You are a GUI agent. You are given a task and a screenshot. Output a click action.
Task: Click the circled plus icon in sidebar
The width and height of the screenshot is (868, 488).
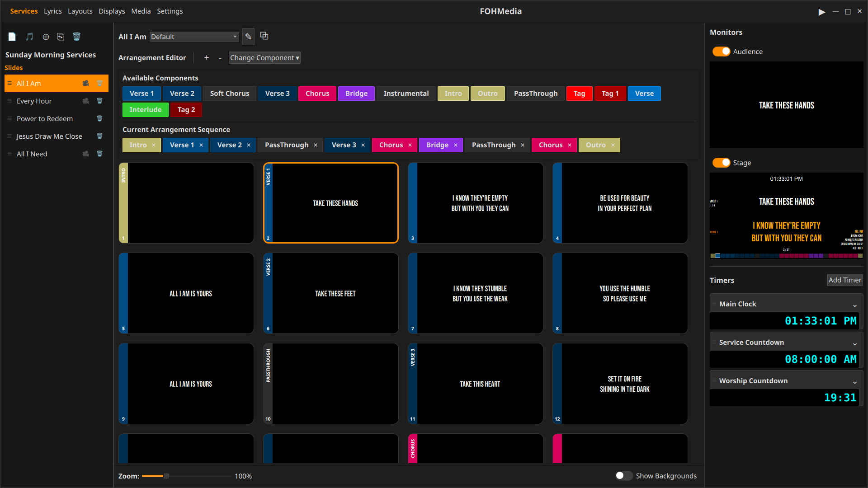coord(46,37)
